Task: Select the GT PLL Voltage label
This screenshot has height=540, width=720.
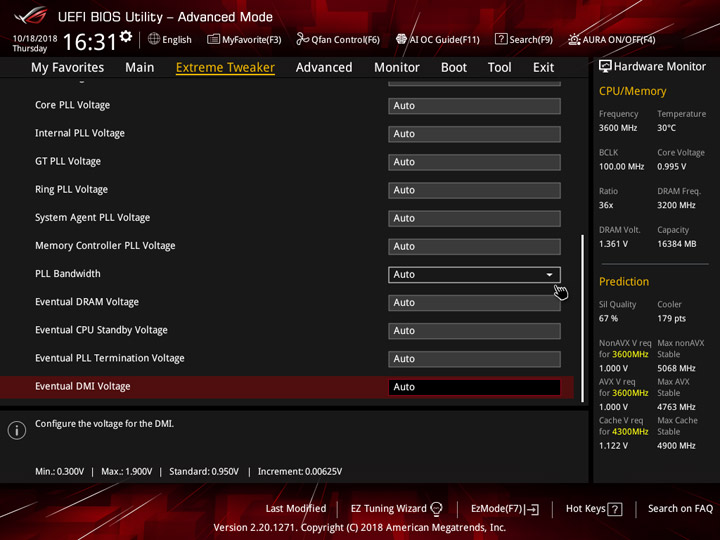Action: pos(68,161)
